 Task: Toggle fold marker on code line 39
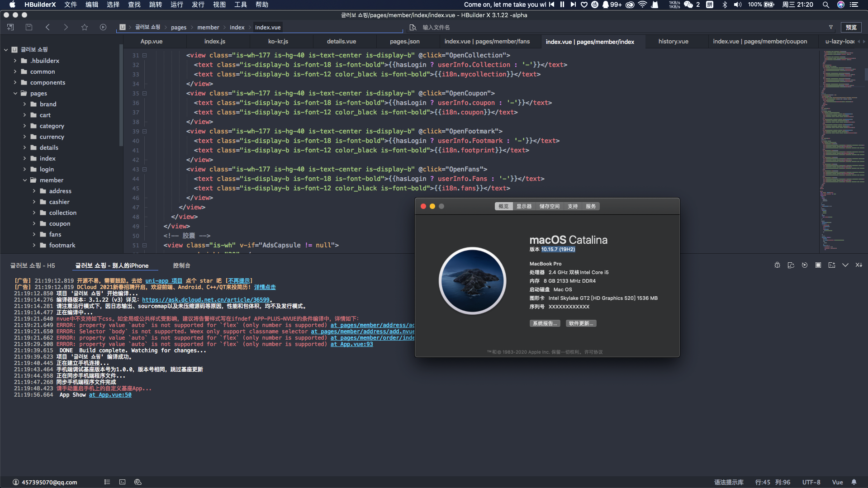click(145, 131)
